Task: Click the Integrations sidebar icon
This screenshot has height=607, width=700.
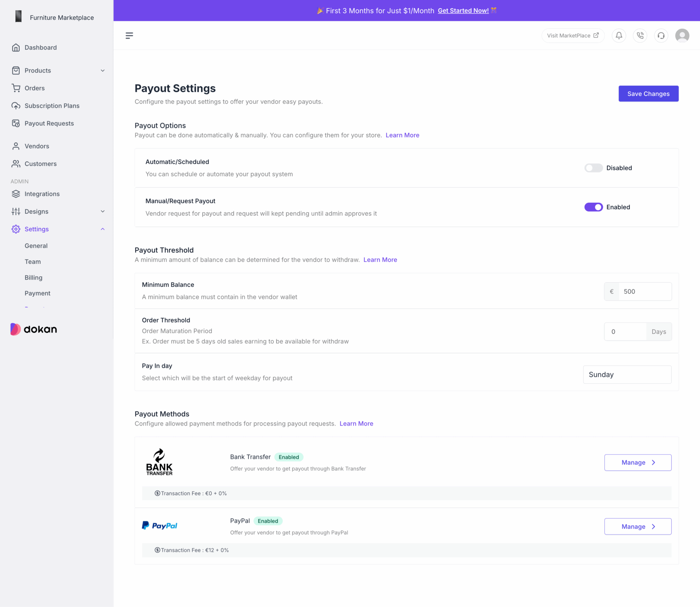Action: click(x=16, y=194)
